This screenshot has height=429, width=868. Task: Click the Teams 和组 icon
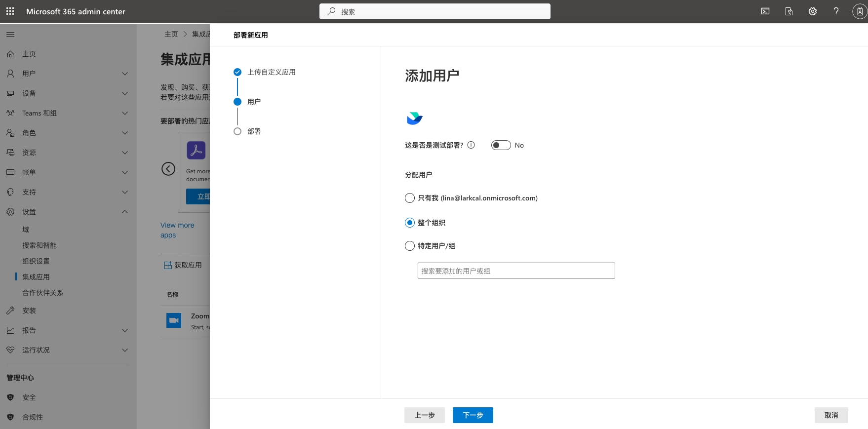click(10, 113)
